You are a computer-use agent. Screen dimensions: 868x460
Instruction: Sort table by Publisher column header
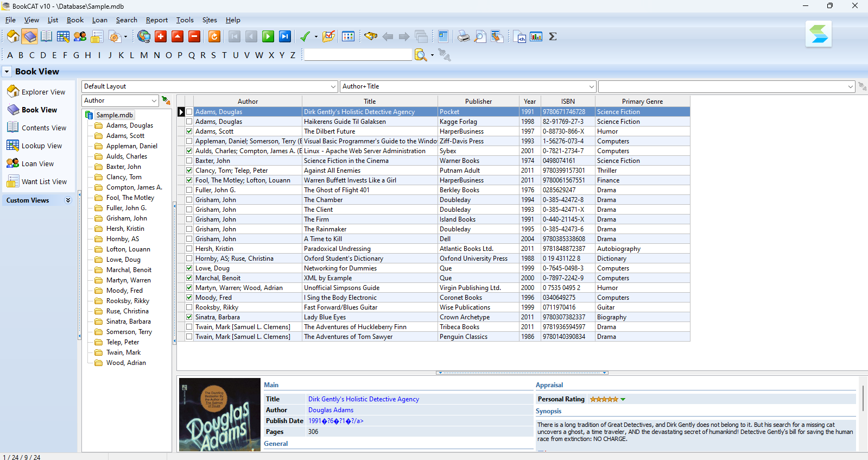[x=478, y=102]
